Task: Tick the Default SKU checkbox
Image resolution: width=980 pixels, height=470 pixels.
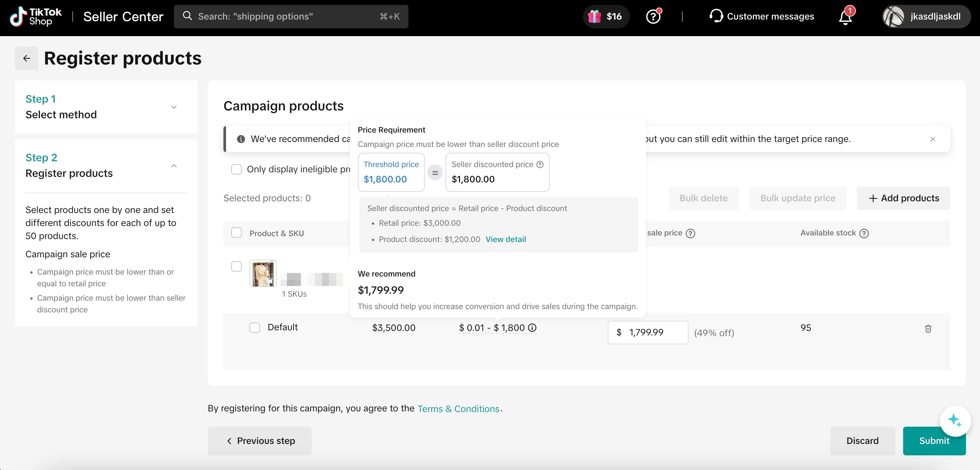Action: coord(254,327)
